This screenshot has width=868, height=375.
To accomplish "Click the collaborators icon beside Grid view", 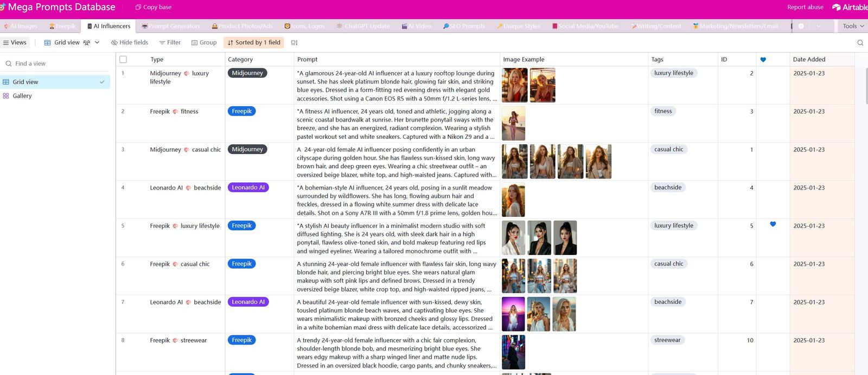I will (x=87, y=42).
